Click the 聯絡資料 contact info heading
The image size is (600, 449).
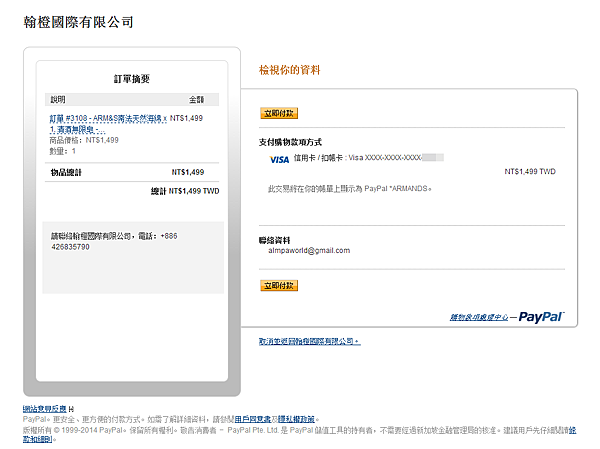tap(274, 240)
